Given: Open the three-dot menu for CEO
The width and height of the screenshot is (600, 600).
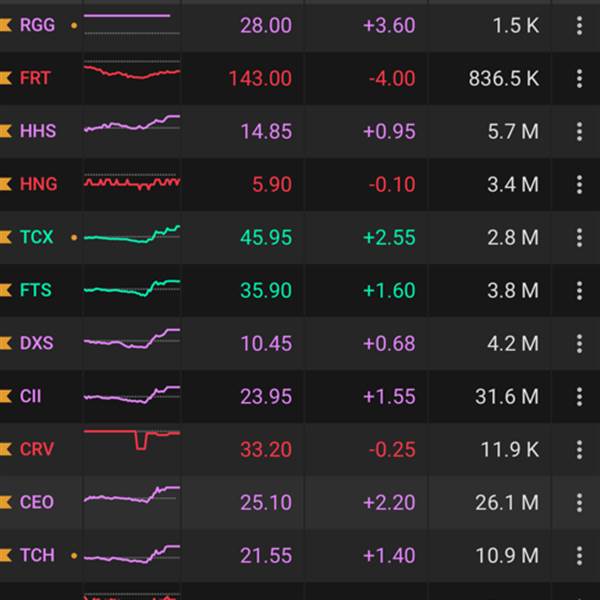Looking at the screenshot, I should pyautogui.click(x=579, y=502).
